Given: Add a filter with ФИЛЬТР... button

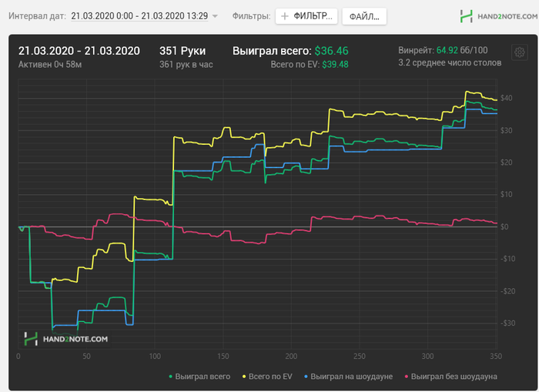Looking at the screenshot, I should coord(306,16).
